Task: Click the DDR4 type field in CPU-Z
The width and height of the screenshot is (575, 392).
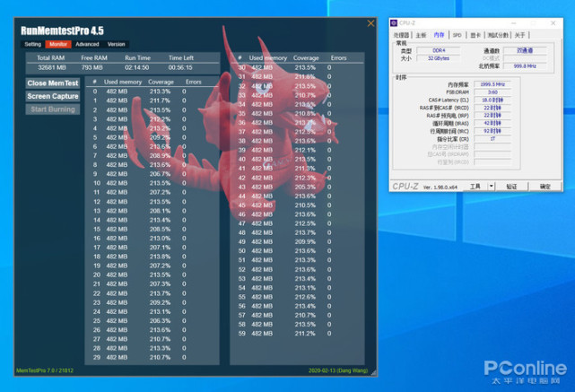Action: [439, 50]
